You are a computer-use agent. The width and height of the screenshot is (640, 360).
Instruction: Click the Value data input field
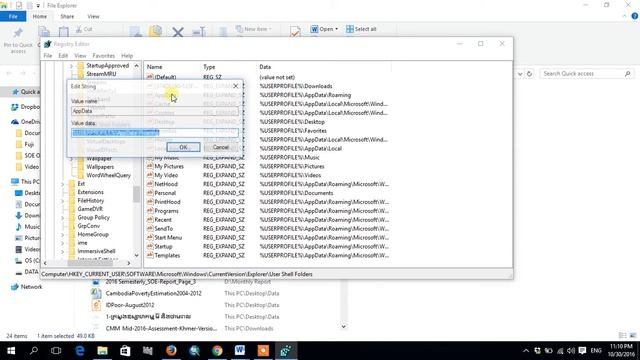coord(155,133)
